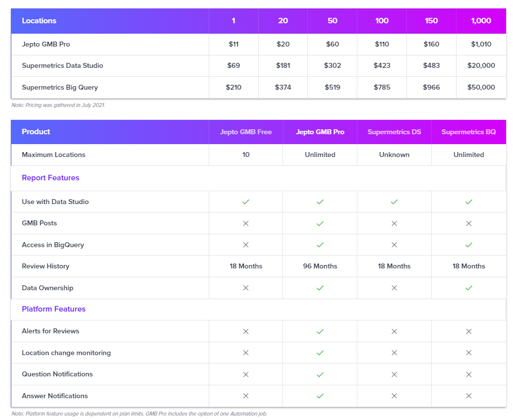Click the Supermetrics DS checkmark for Use with Data Studio
The height and width of the screenshot is (420, 516).
coord(394,202)
